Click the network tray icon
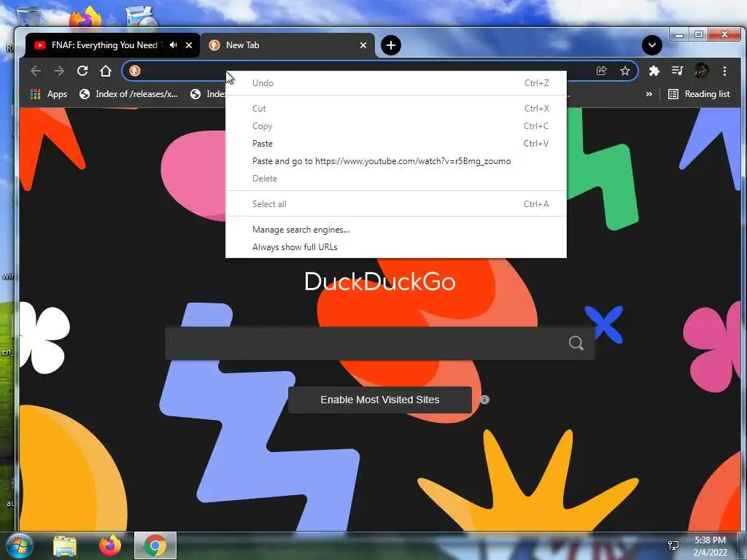The height and width of the screenshot is (560, 747). (x=673, y=545)
